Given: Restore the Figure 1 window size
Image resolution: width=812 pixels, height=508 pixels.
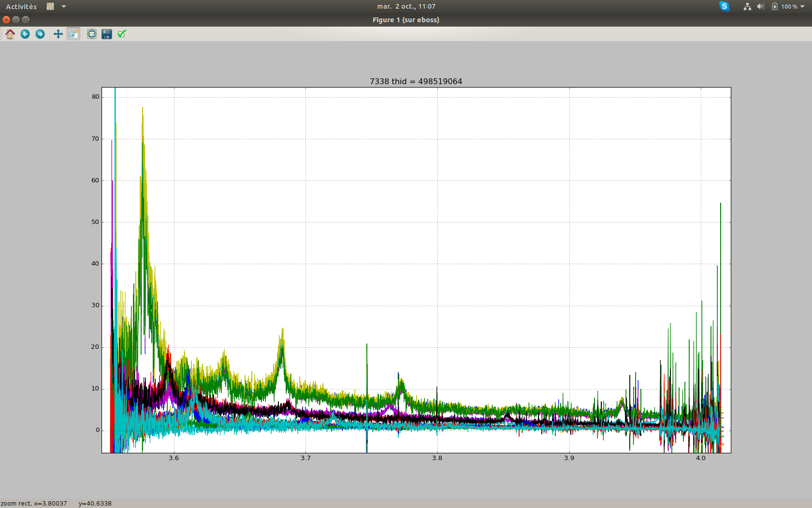Looking at the screenshot, I should click(25, 20).
